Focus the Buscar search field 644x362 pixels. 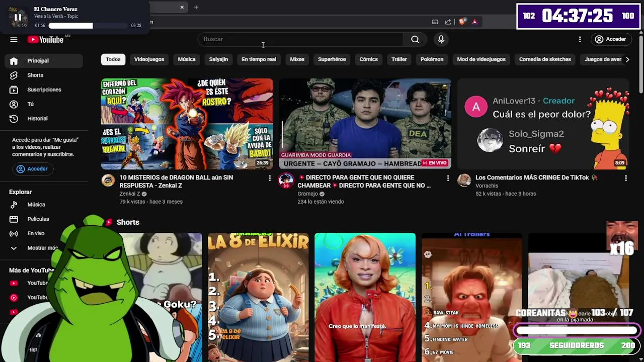pos(300,39)
